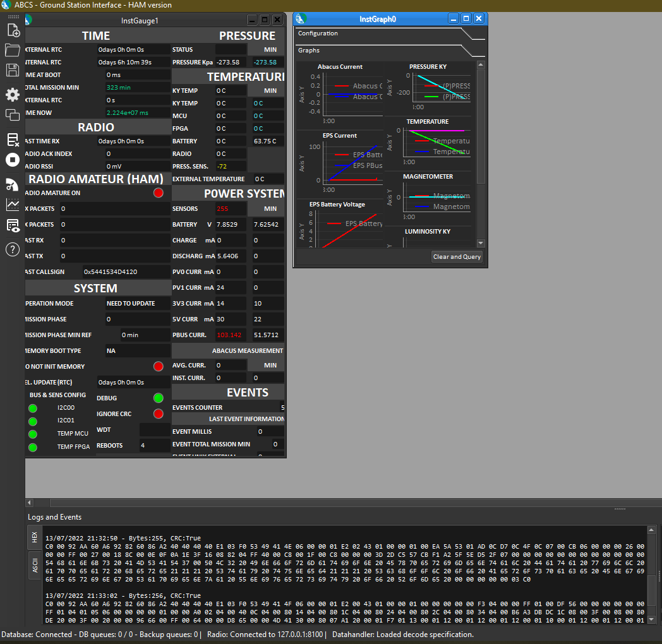
Task: Click the down arrow of InstGraph0 scrollbar
Action: 481,243
